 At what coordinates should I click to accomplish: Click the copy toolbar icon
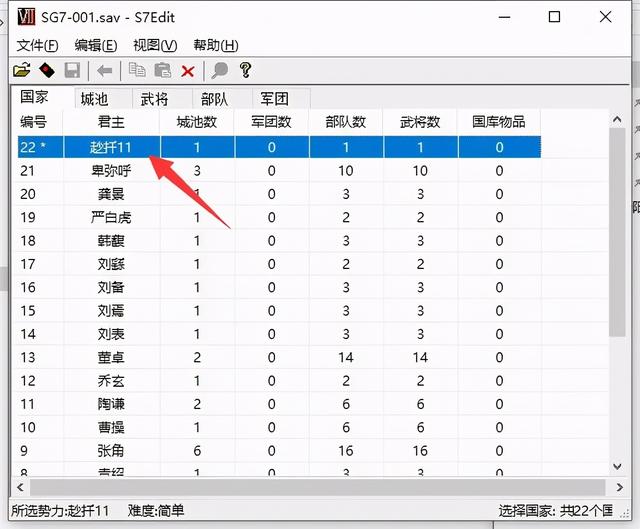136,71
